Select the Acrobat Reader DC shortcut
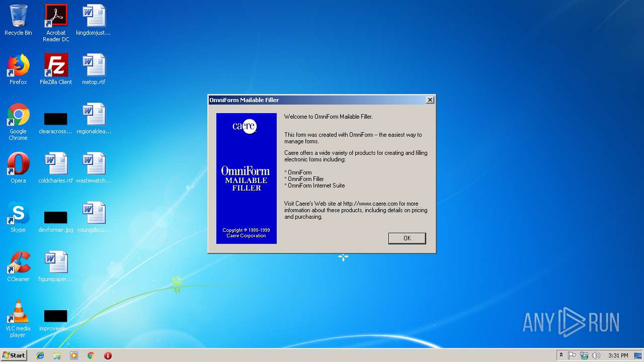644x362 pixels. coord(56,23)
